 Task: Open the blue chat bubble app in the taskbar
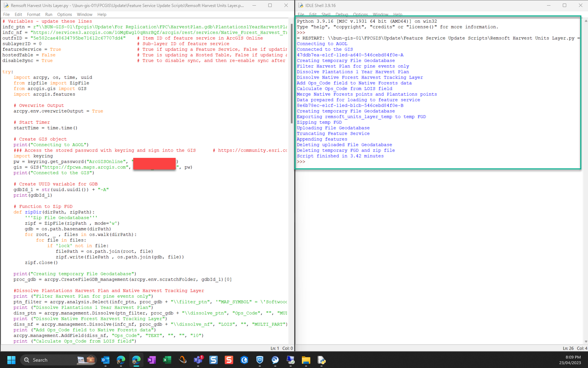click(275, 360)
